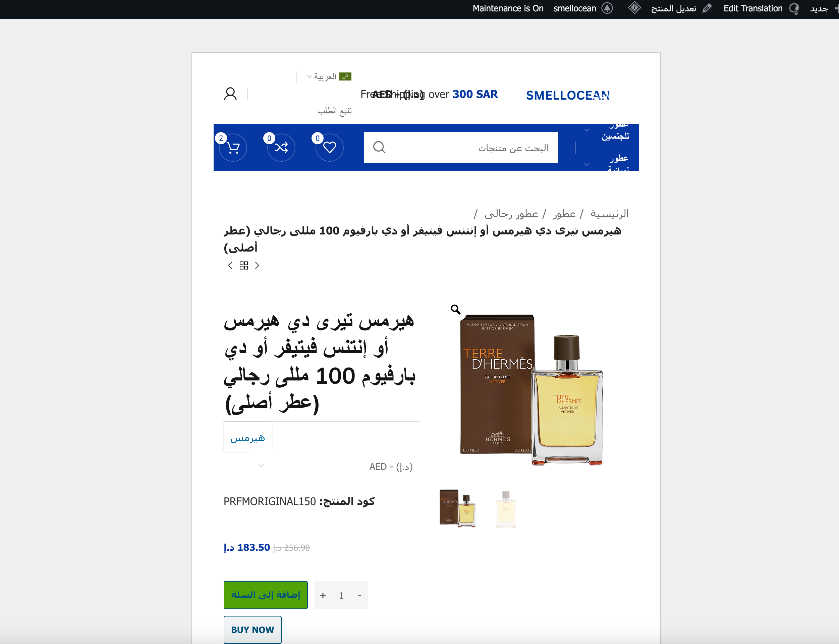Click the search magnifier icon in search box
The height and width of the screenshot is (644, 839).
(379, 147)
